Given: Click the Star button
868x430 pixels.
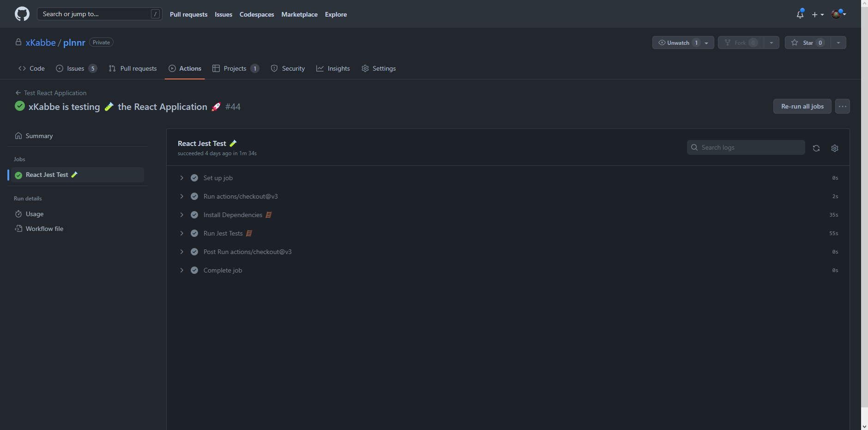Looking at the screenshot, I should tap(808, 42).
